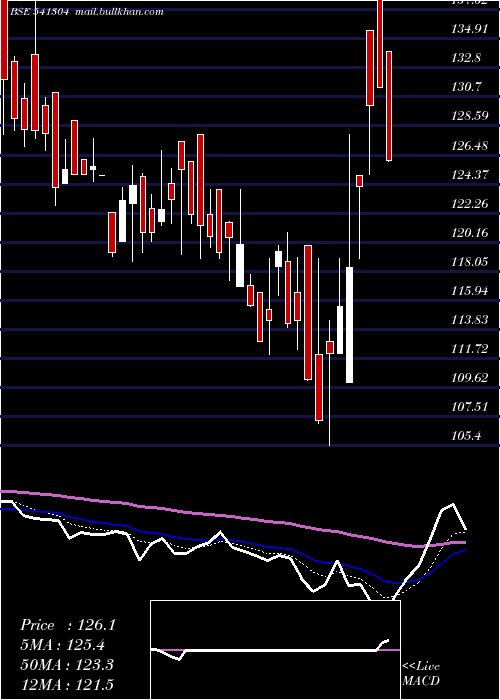500x700 pixels.
Task: Select the 107.51 price axis label
Action: (469, 407)
